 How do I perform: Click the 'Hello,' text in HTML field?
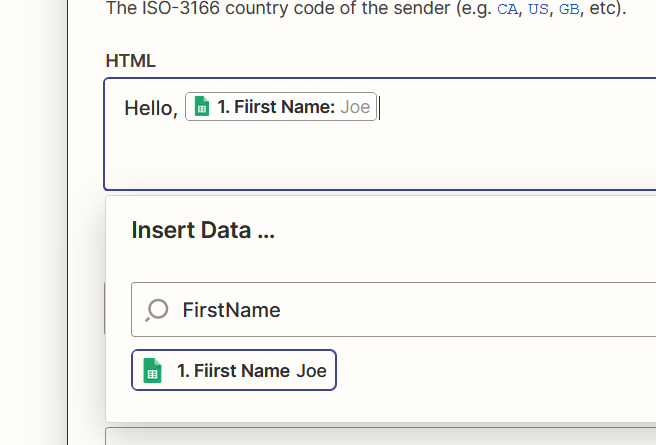(x=150, y=108)
